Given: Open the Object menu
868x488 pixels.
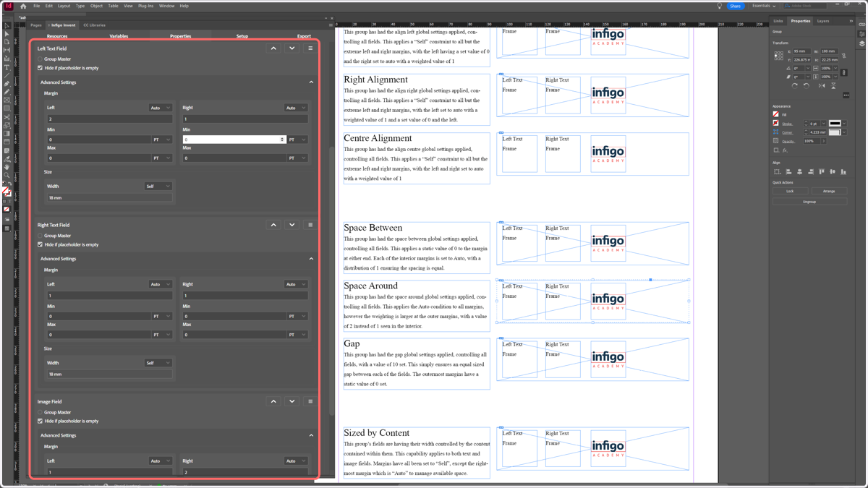Looking at the screenshot, I should coord(96,6).
